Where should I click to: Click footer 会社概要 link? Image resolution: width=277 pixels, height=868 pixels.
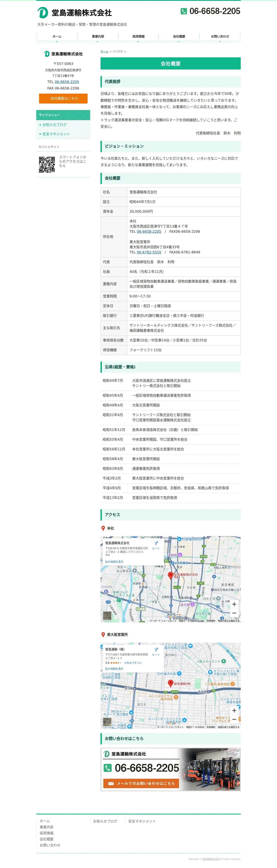point(47,839)
